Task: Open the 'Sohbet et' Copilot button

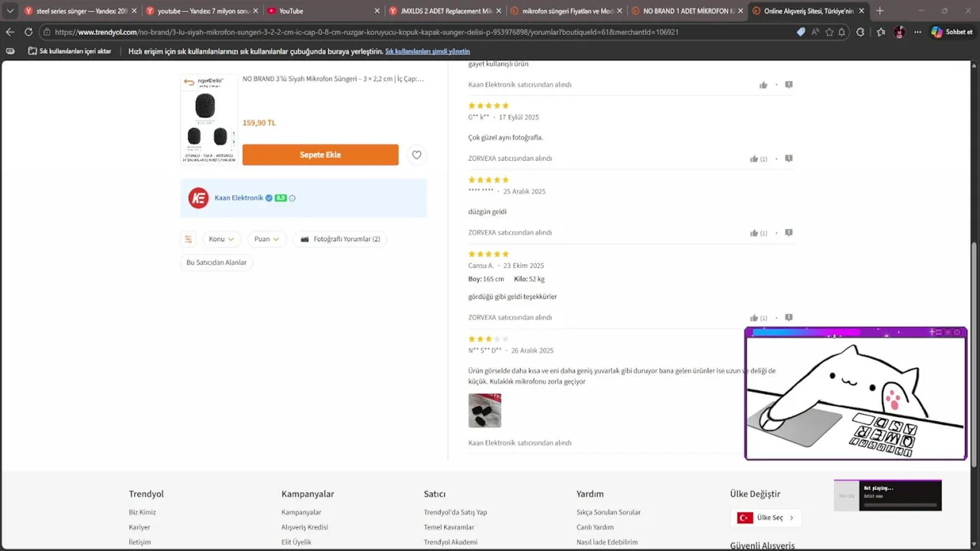Action: (x=952, y=32)
